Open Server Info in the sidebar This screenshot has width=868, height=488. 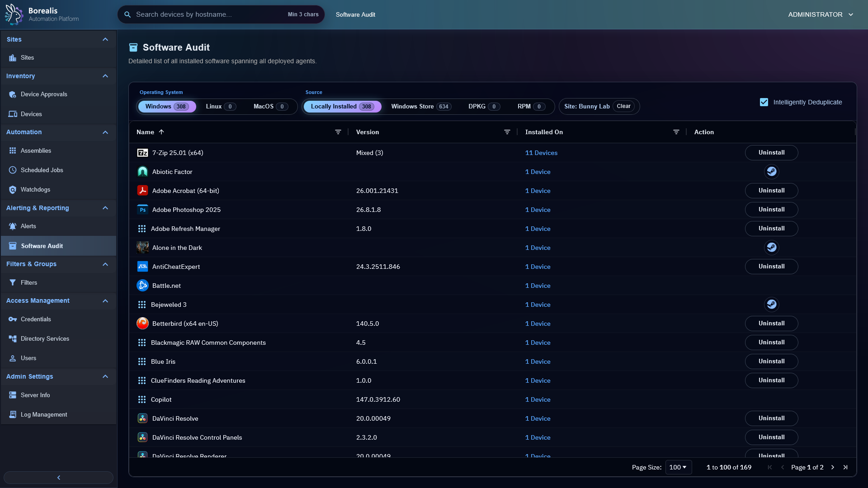point(58,395)
